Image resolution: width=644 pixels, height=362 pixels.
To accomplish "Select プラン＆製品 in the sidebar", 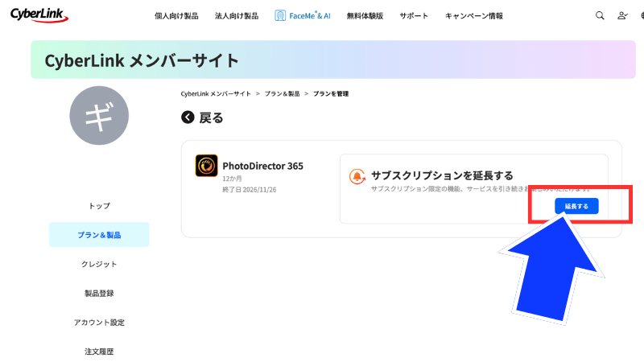I will click(x=99, y=235).
